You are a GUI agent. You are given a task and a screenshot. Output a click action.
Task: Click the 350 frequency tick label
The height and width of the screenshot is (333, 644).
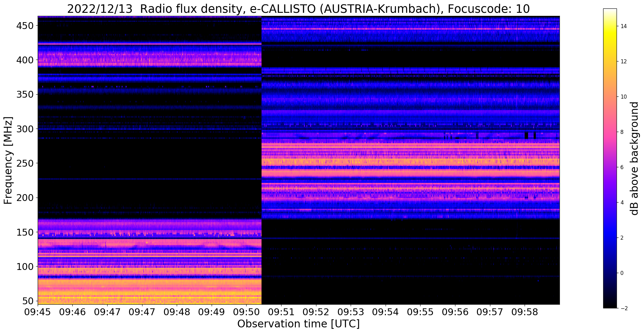click(25, 94)
